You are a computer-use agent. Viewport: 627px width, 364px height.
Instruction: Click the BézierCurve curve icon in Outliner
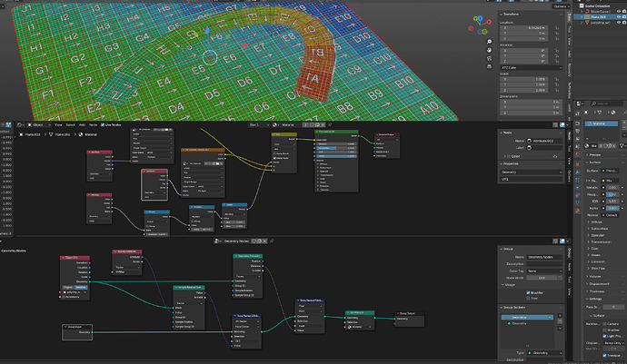click(587, 11)
